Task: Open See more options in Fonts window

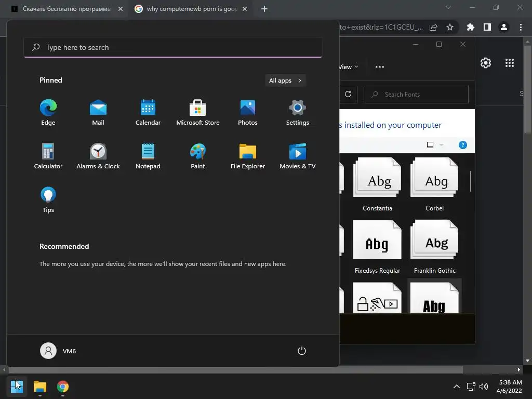Action: pyautogui.click(x=380, y=67)
